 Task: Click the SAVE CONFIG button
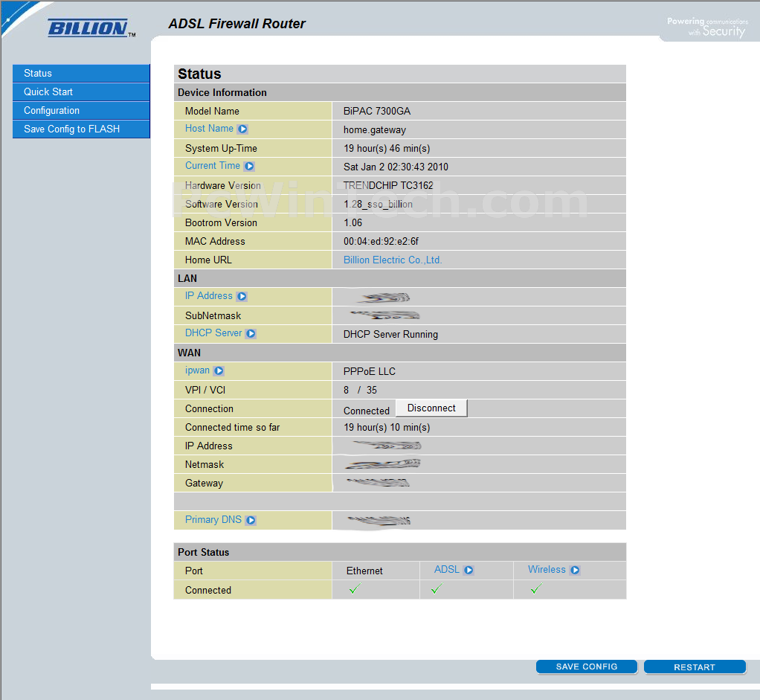pyautogui.click(x=587, y=667)
